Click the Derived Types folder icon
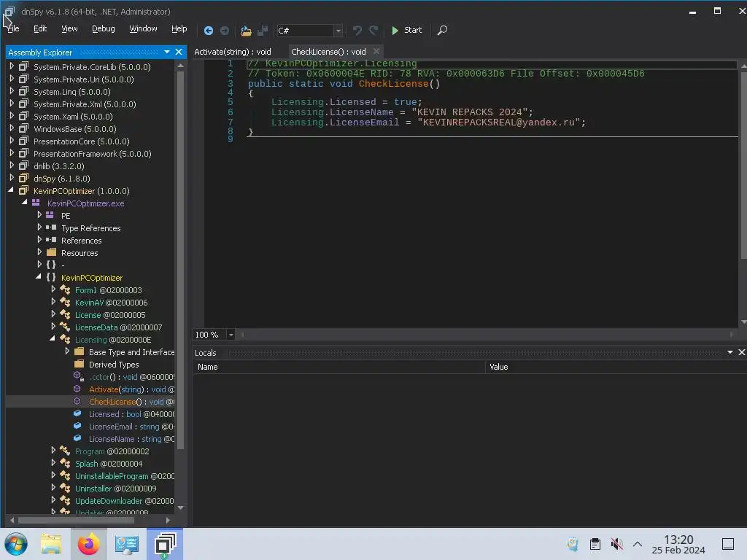 (x=79, y=364)
